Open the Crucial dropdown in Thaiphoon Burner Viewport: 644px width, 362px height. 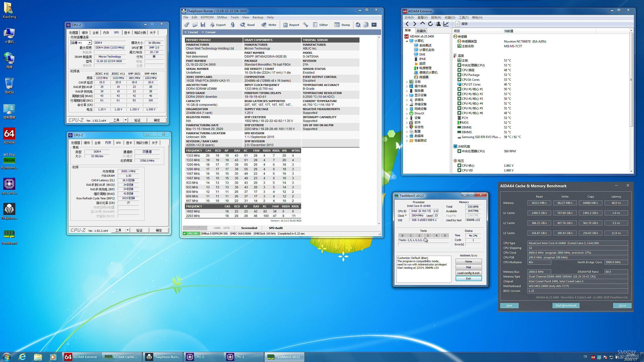point(191,32)
